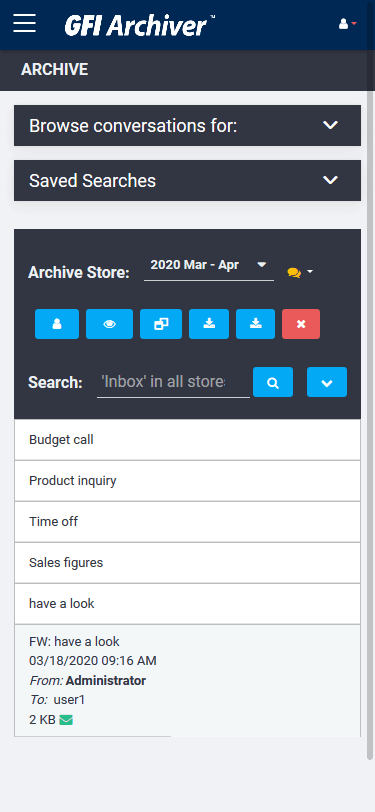Screen dimensions: 375x812
Task: Open the user account menu icon
Action: click(348, 24)
